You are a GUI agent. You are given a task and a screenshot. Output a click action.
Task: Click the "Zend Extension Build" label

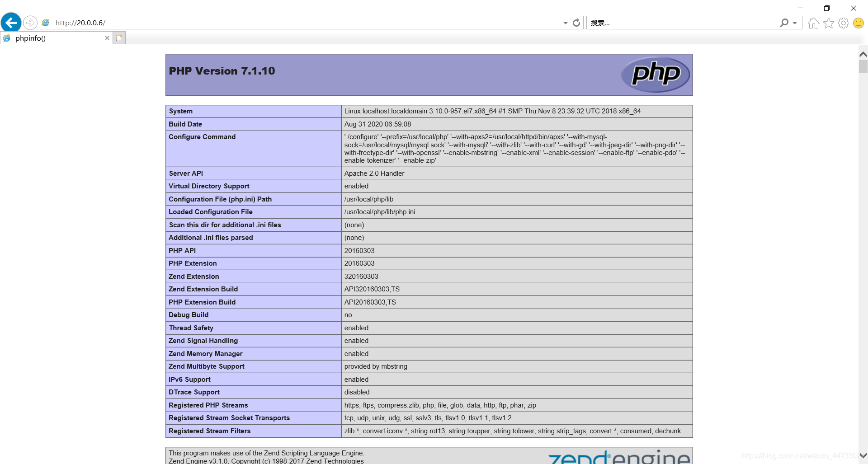pyautogui.click(x=203, y=289)
